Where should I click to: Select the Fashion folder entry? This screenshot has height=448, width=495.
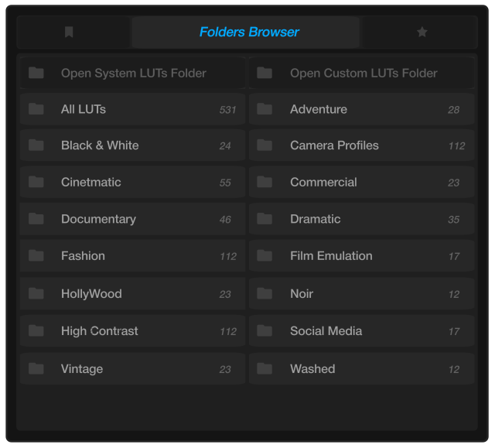132,255
